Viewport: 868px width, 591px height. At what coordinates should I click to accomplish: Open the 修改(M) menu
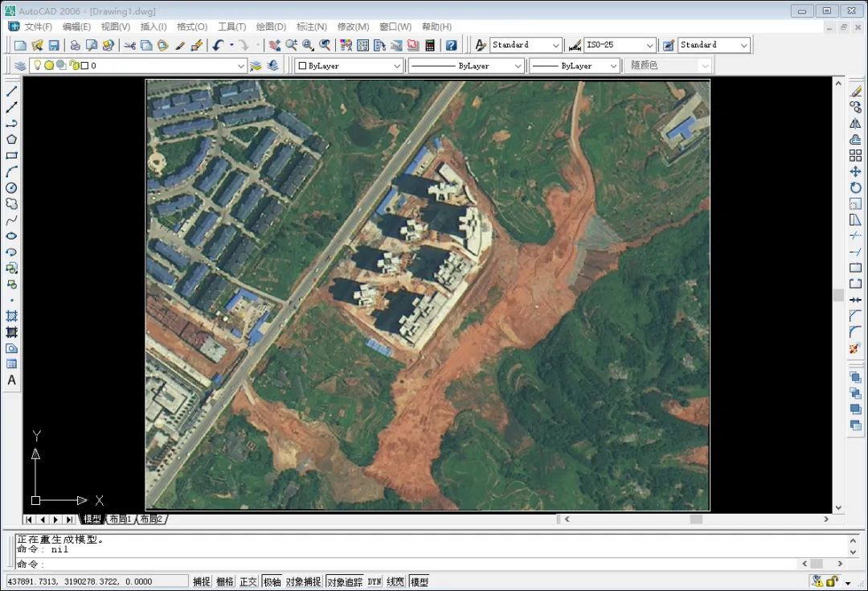tap(353, 27)
